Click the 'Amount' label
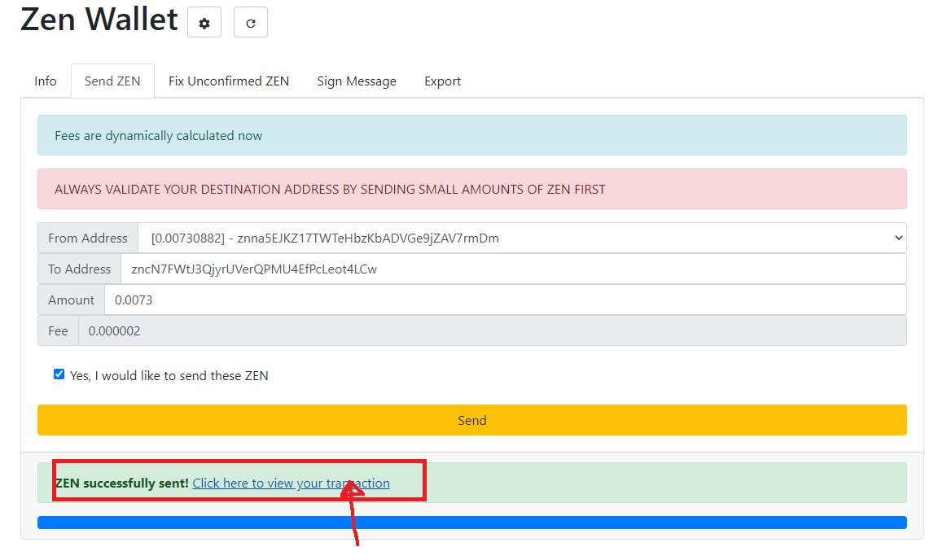The height and width of the screenshot is (560, 947). pyautogui.click(x=72, y=300)
